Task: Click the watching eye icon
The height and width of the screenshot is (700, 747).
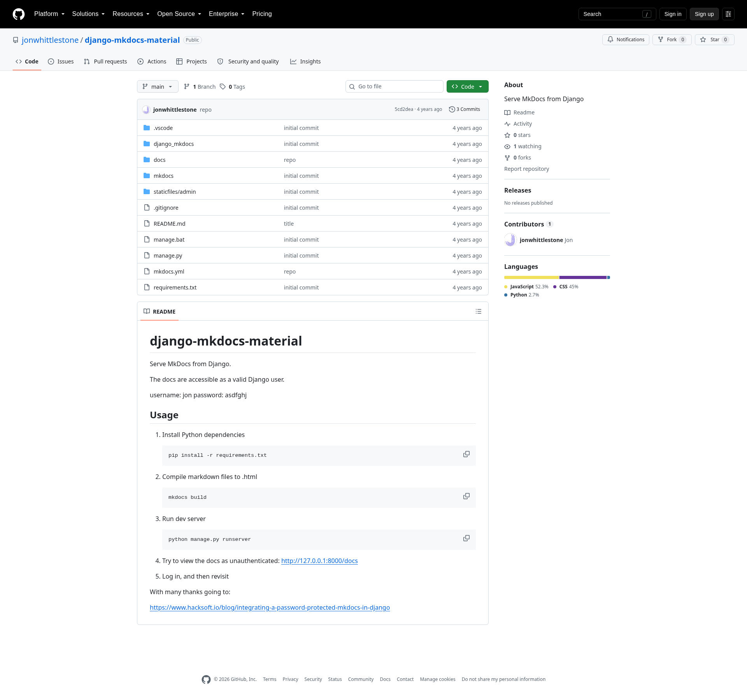Action: click(x=507, y=146)
